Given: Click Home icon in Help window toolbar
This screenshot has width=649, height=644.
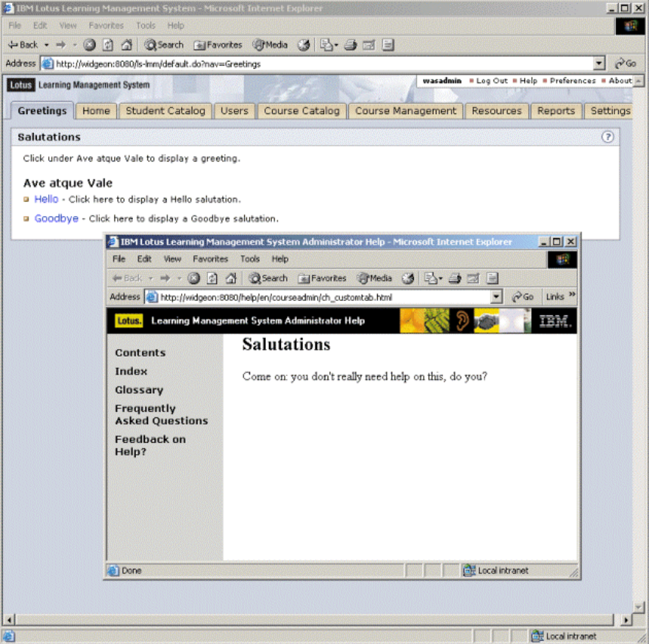Looking at the screenshot, I should click(x=231, y=278).
